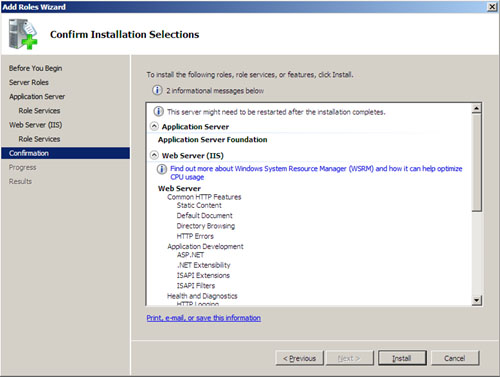Click the 'Web Server' bold heading
Image resolution: width=500 pixels, height=377 pixels.
click(179, 188)
